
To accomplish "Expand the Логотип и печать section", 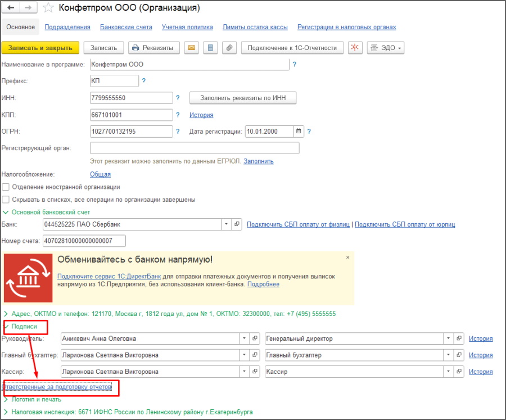I will point(35,399).
